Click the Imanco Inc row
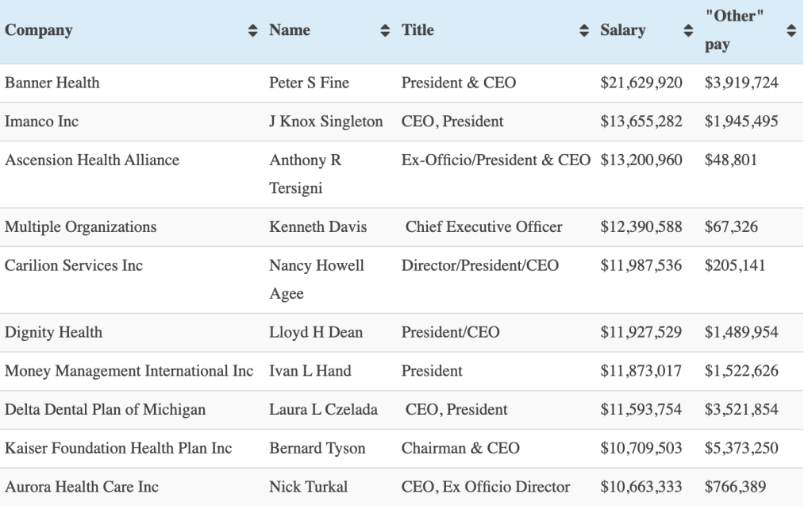This screenshot has width=812, height=506. coord(42,122)
